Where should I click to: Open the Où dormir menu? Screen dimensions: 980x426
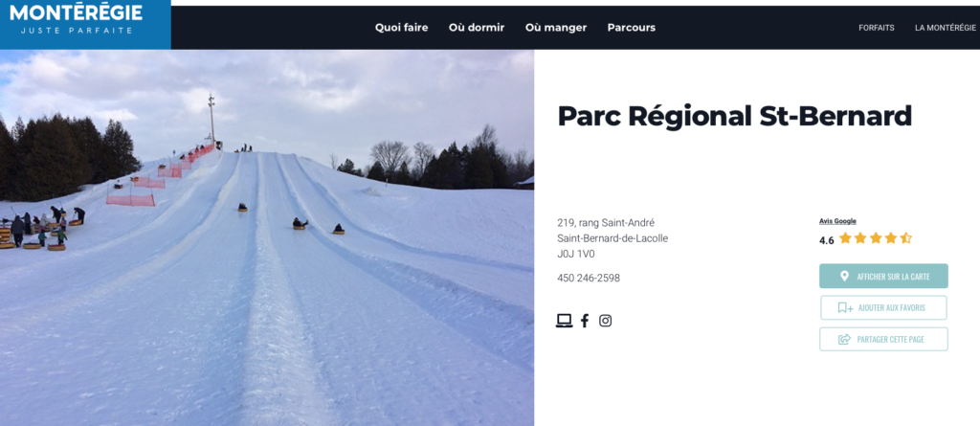[477, 28]
